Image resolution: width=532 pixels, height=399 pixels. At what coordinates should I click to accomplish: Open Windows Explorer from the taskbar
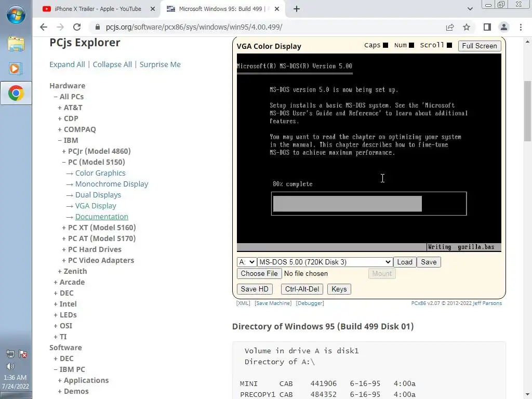tap(16, 45)
